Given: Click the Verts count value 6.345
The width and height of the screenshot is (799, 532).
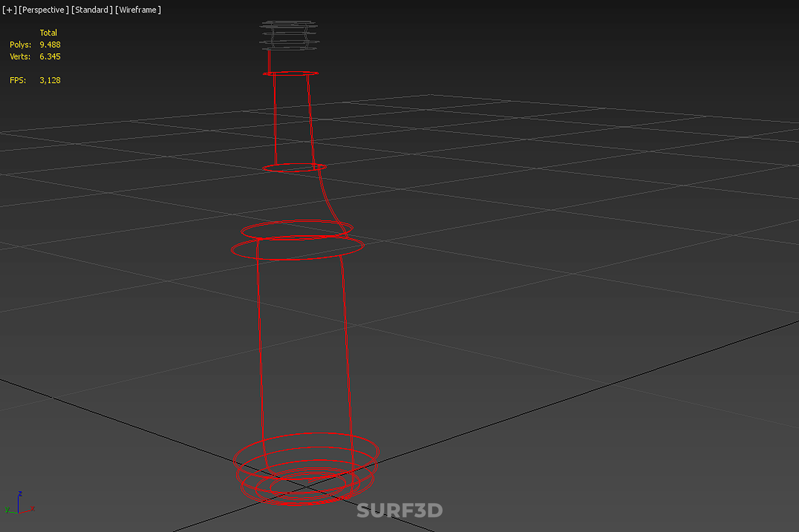Looking at the screenshot, I should (50, 57).
